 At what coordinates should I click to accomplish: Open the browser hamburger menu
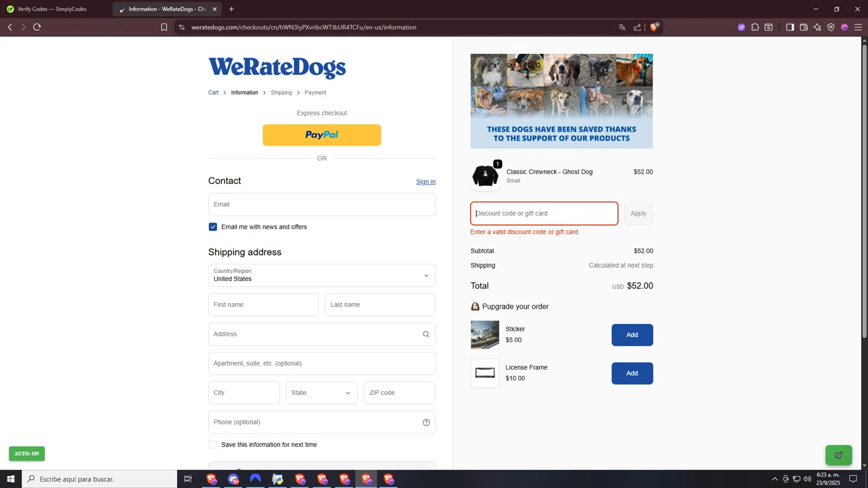(858, 27)
